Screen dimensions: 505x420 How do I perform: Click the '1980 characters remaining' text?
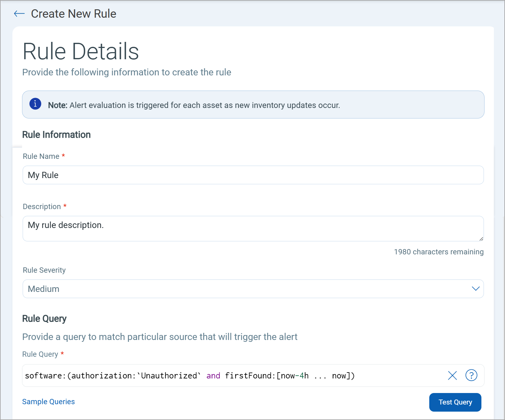(439, 252)
